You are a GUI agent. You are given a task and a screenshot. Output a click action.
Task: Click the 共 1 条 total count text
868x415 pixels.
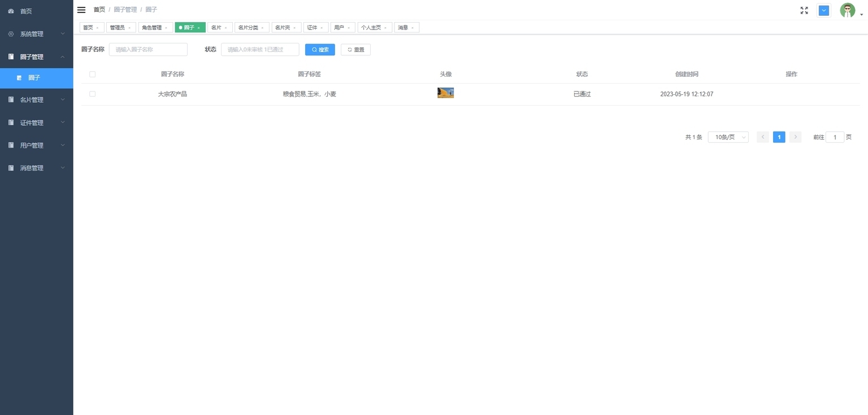[693, 137]
